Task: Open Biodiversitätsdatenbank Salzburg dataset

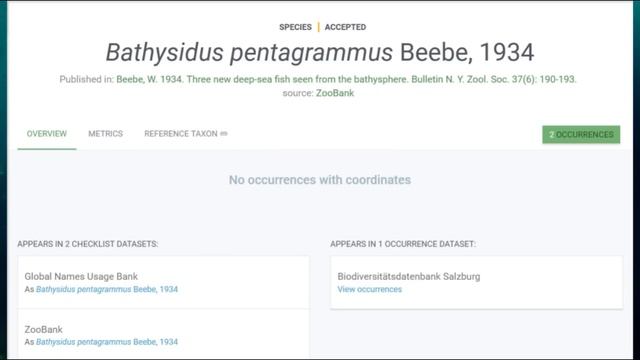Action: (409, 276)
